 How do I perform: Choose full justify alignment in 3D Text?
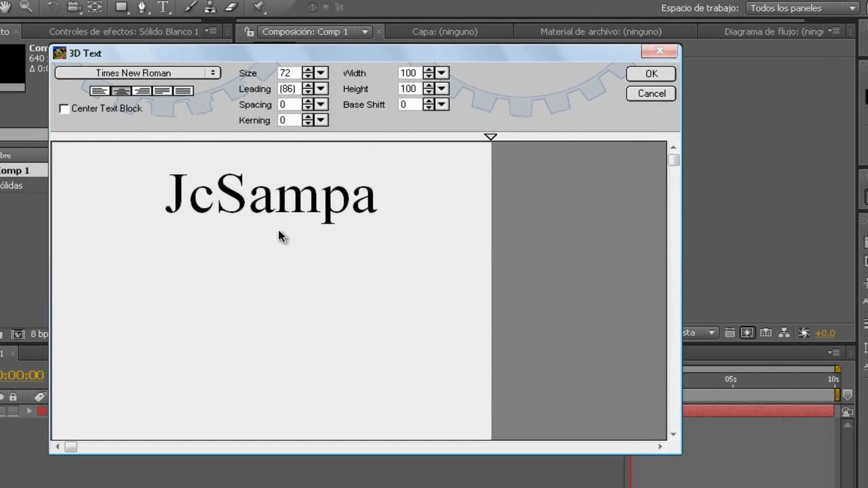(183, 91)
